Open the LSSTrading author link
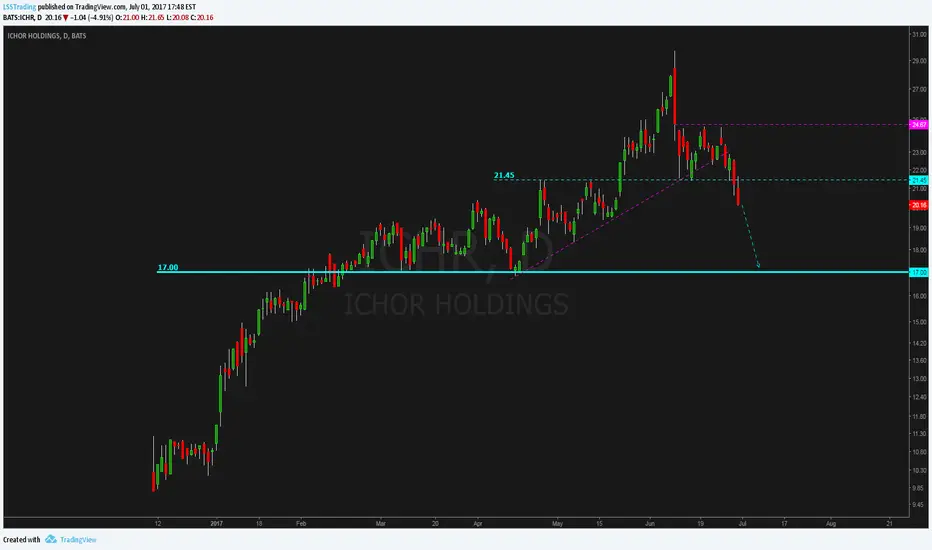 coord(19,7)
